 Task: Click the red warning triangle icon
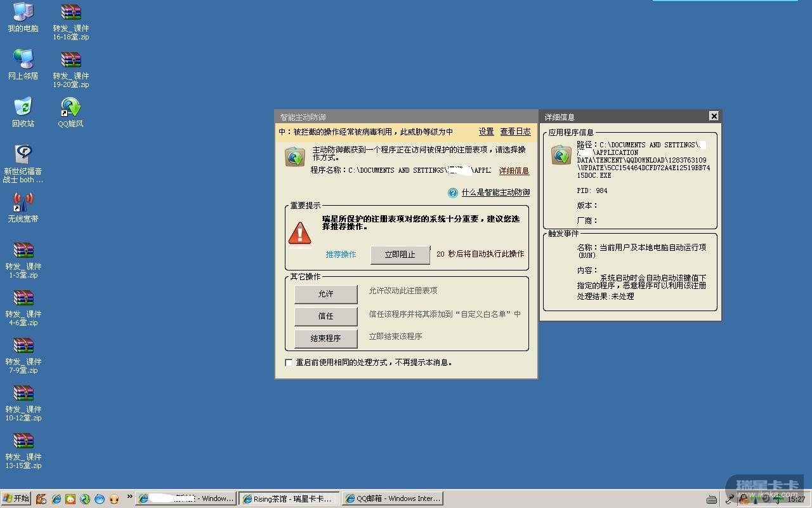pyautogui.click(x=299, y=232)
